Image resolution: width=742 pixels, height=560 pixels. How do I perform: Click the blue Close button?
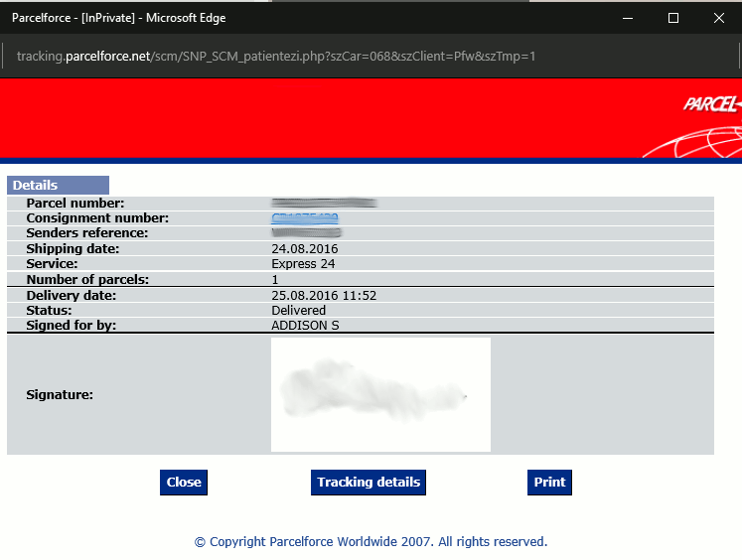coord(184,482)
